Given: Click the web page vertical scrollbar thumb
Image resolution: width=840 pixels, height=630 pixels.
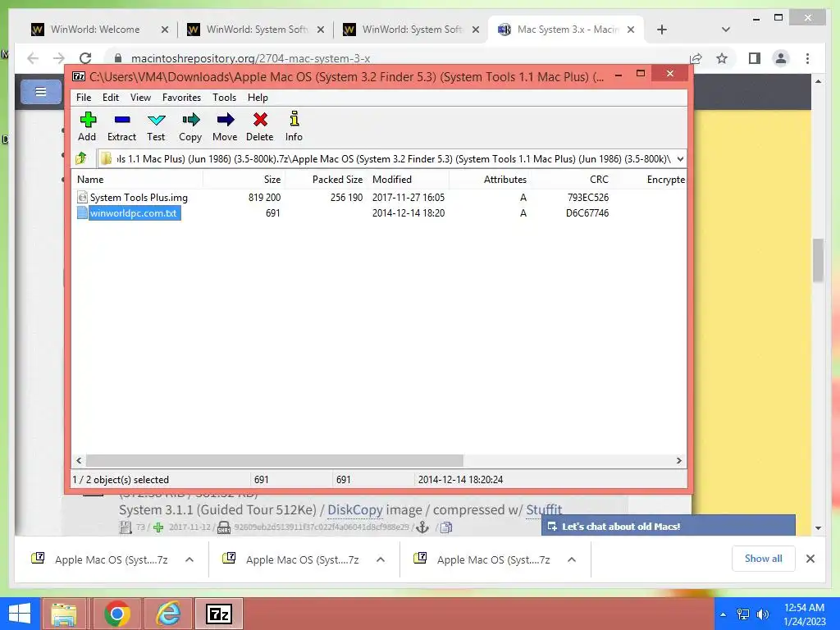Looking at the screenshot, I should (x=818, y=260).
